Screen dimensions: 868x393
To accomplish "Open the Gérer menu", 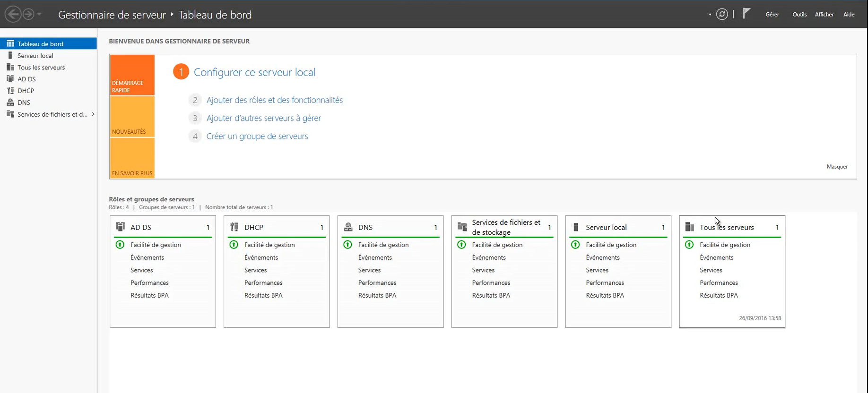I will tap(772, 15).
